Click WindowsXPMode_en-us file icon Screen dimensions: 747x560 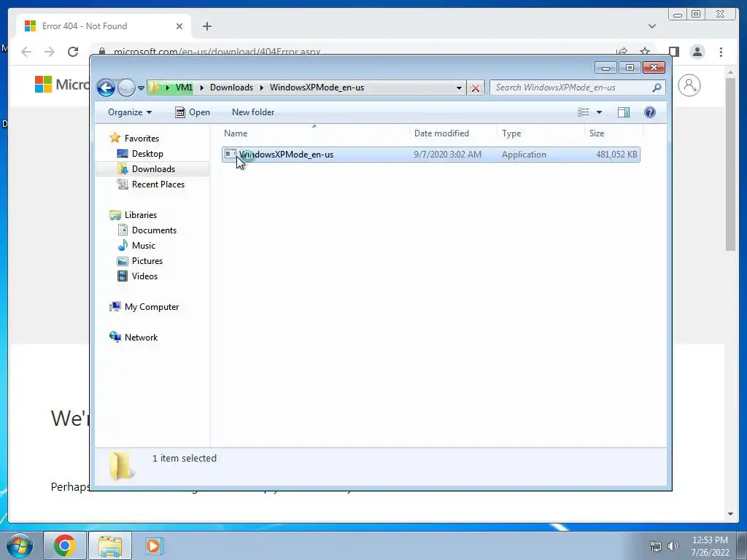coord(231,155)
